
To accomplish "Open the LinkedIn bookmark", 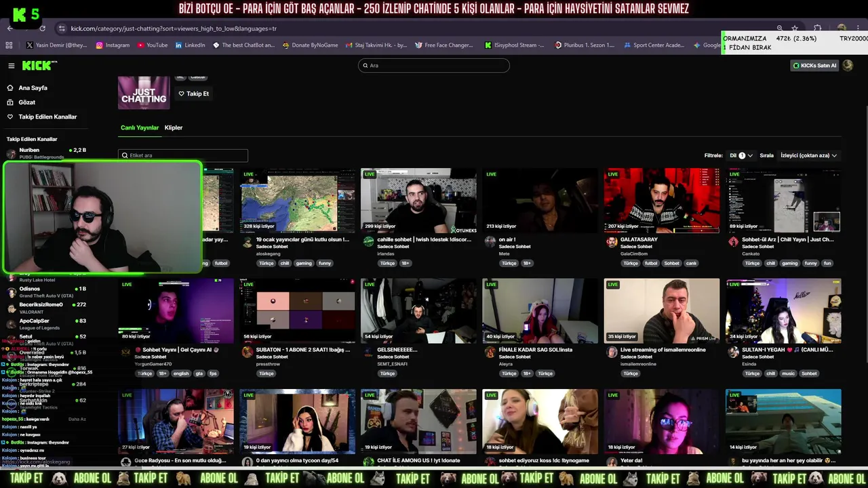I will pos(190,45).
